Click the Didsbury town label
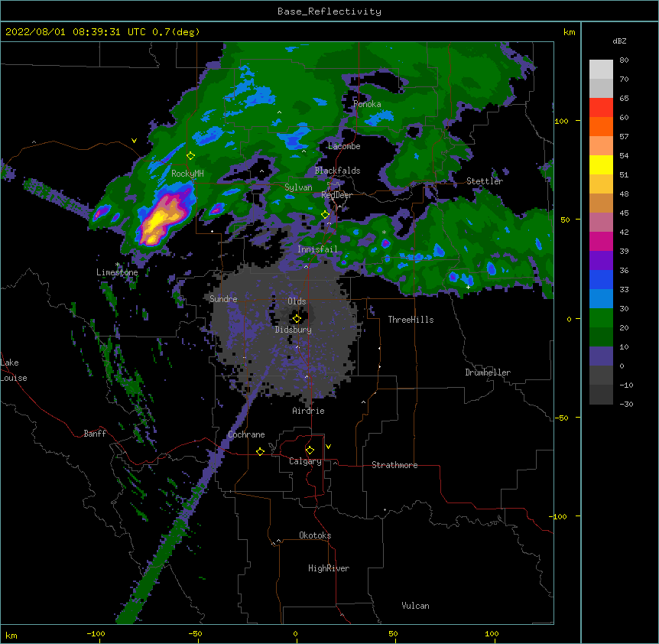 [x=294, y=330]
